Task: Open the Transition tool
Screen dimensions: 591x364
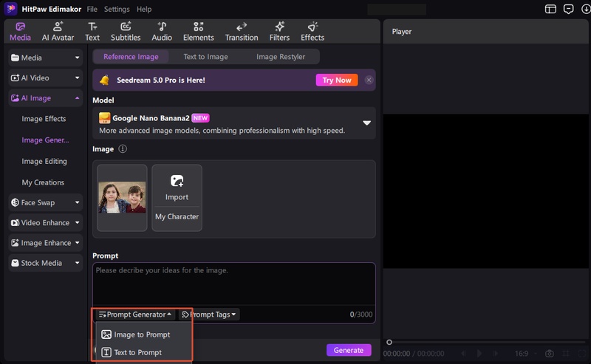Action: pyautogui.click(x=242, y=32)
